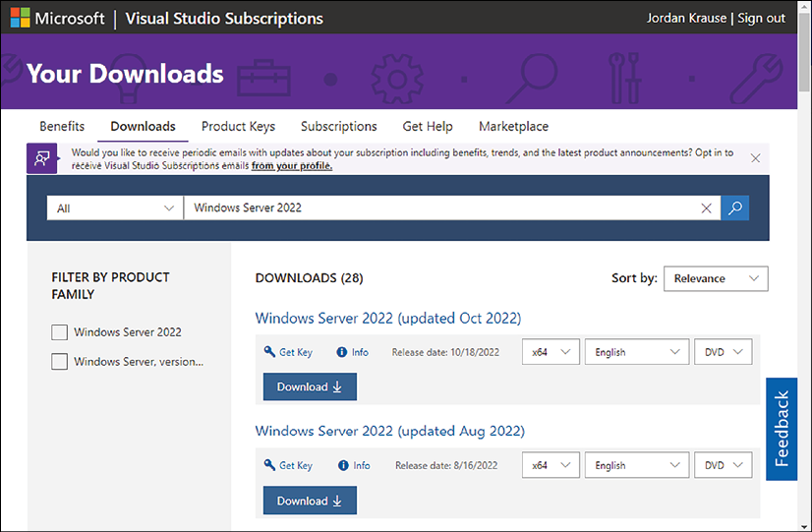Open Windows Server 2022 (updated Oct 2022) title link
This screenshot has height=532, width=812.
point(388,318)
